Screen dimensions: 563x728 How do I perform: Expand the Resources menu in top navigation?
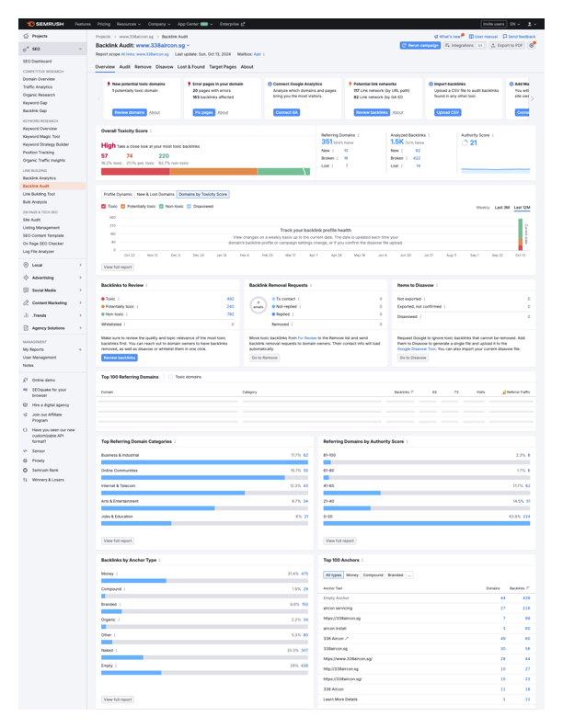(128, 23)
